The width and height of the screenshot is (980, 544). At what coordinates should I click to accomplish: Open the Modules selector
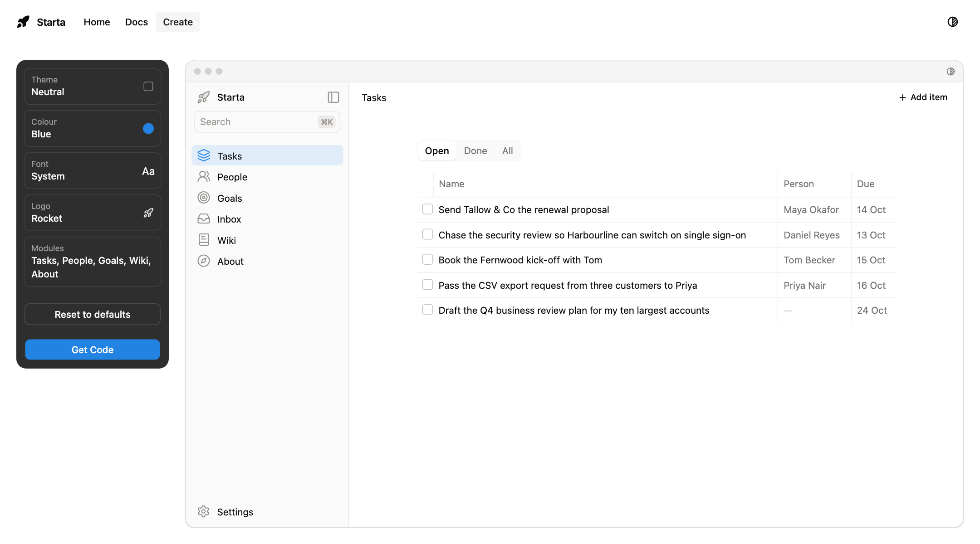pyautogui.click(x=93, y=262)
